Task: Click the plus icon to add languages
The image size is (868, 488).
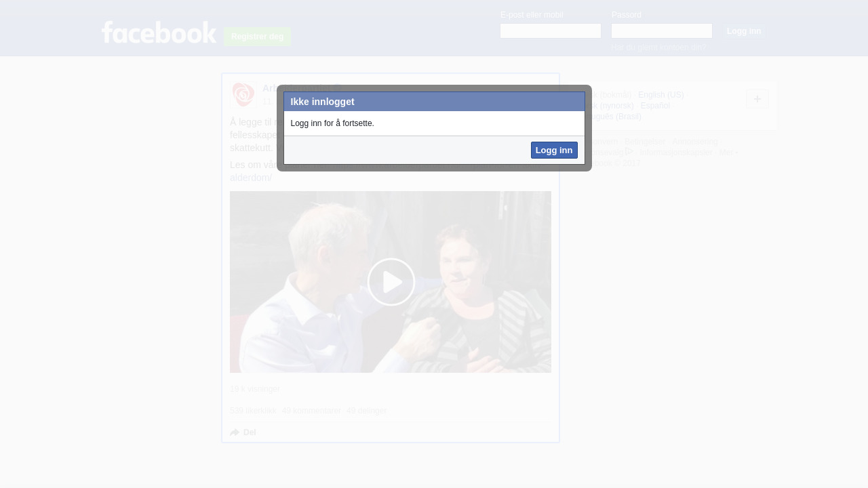Action: click(757, 99)
